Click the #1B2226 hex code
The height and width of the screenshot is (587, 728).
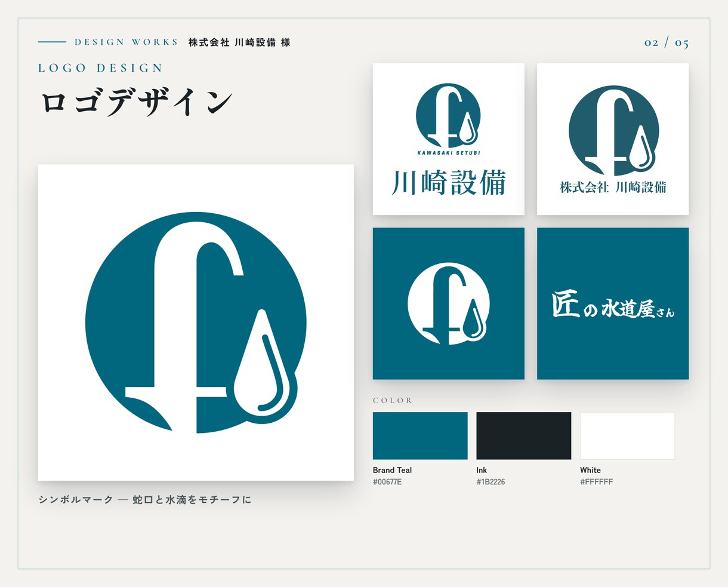point(491,482)
